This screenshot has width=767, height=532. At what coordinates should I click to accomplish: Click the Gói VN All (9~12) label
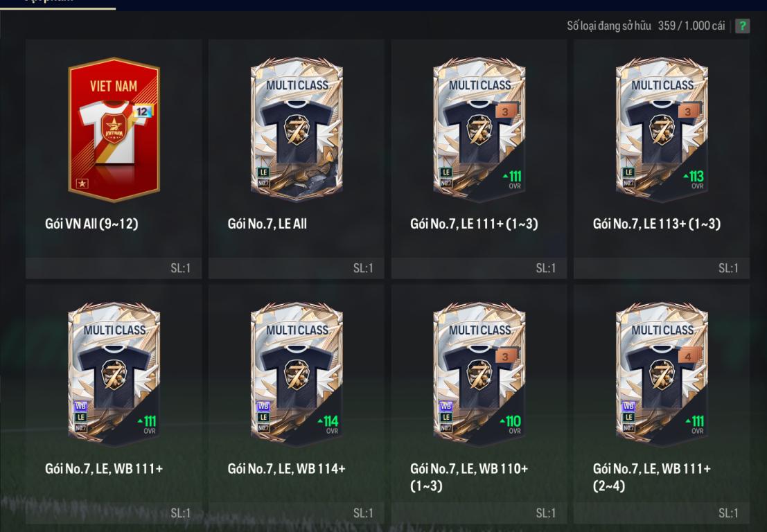click(x=91, y=224)
